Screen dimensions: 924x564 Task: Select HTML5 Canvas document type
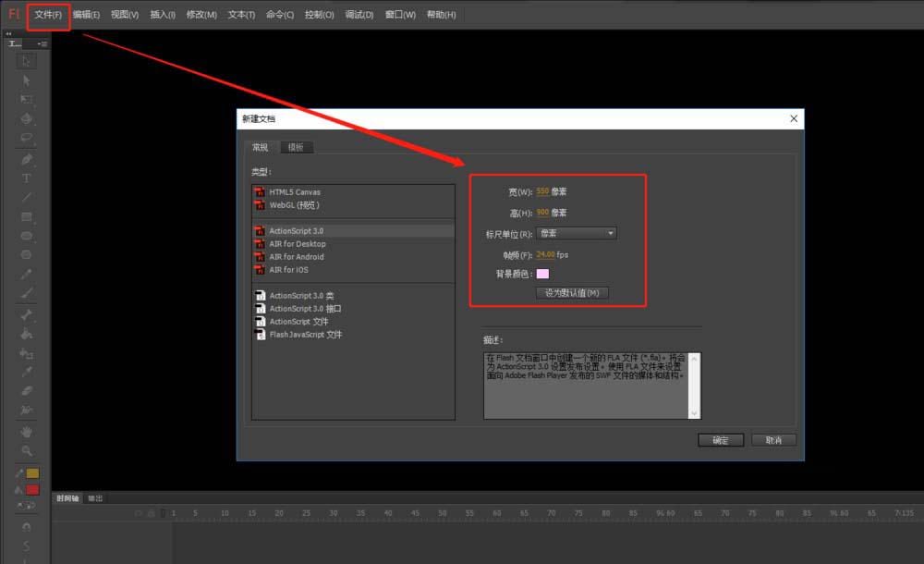(295, 192)
